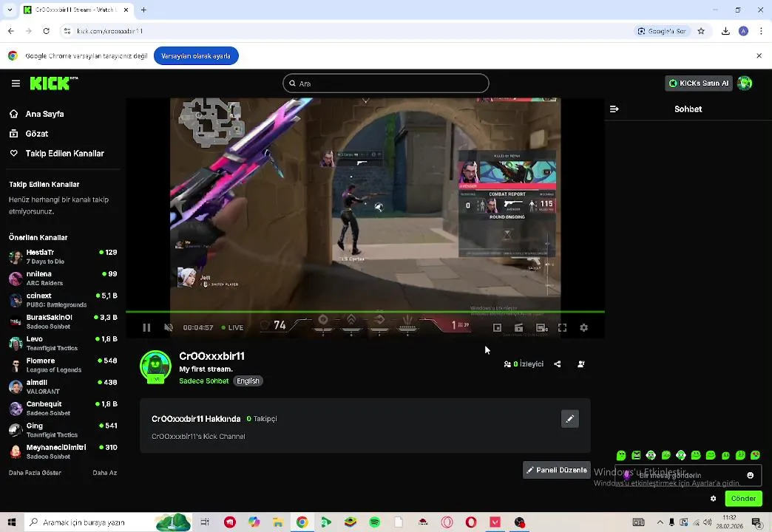Click the English language tag
Image resolution: width=772 pixels, height=532 pixels.
point(248,381)
